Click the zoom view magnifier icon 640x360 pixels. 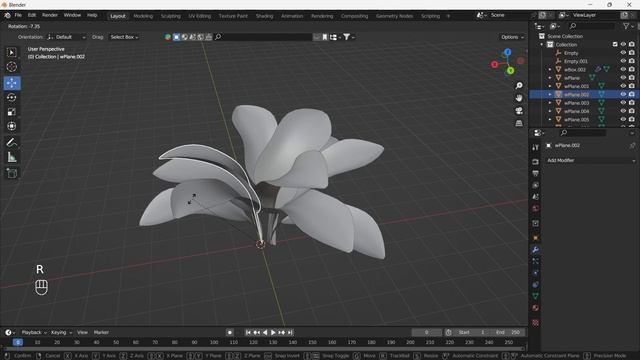[519, 85]
